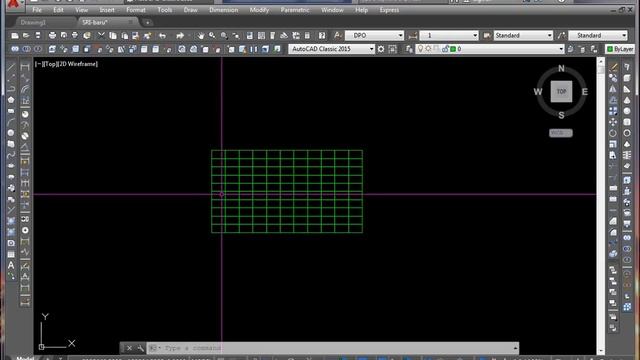Select the Rotate modify tool
Image resolution: width=640 pixels, height=360 pixels.
click(x=613, y=133)
